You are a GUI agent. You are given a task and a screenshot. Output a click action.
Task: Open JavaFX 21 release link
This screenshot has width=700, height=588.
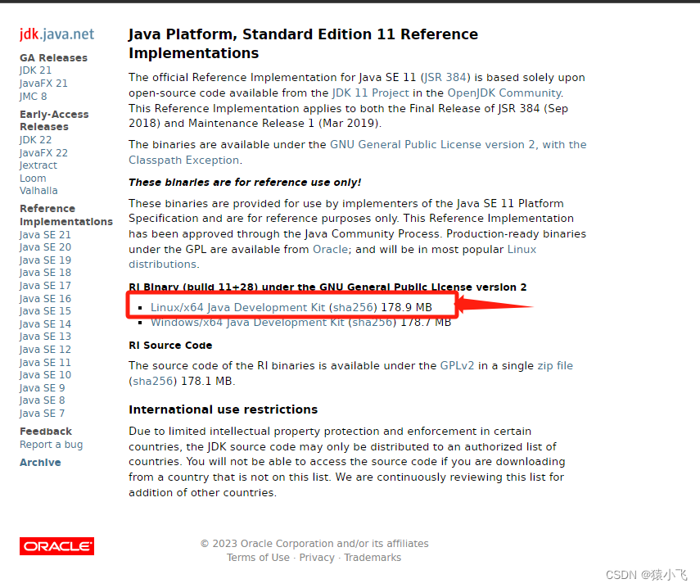(43, 83)
